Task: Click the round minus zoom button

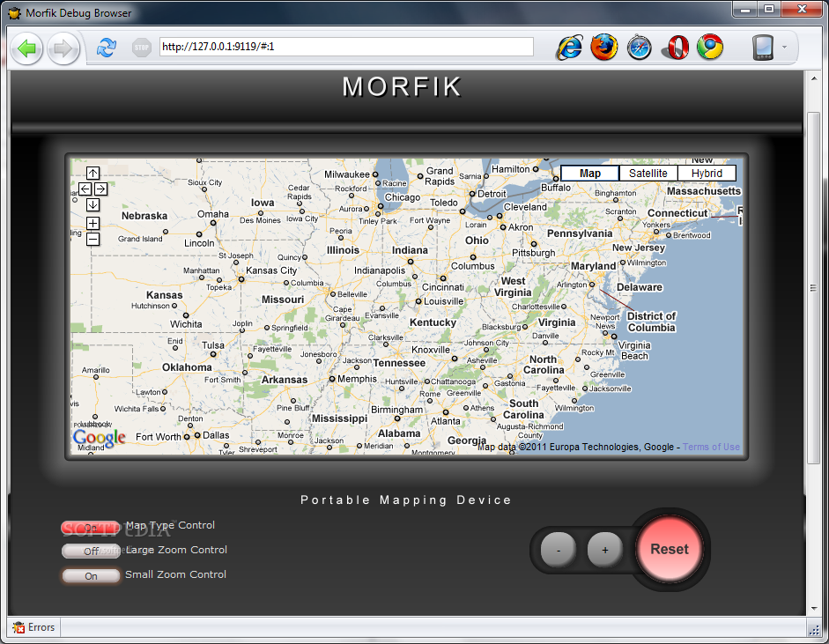Action: pos(559,550)
